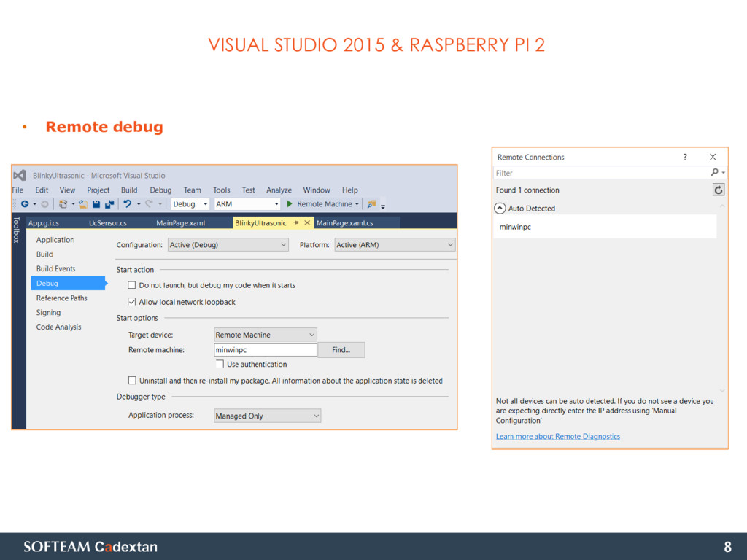Click the refresh icon in Remote Connections
This screenshot has width=747, height=560.
[x=719, y=190]
